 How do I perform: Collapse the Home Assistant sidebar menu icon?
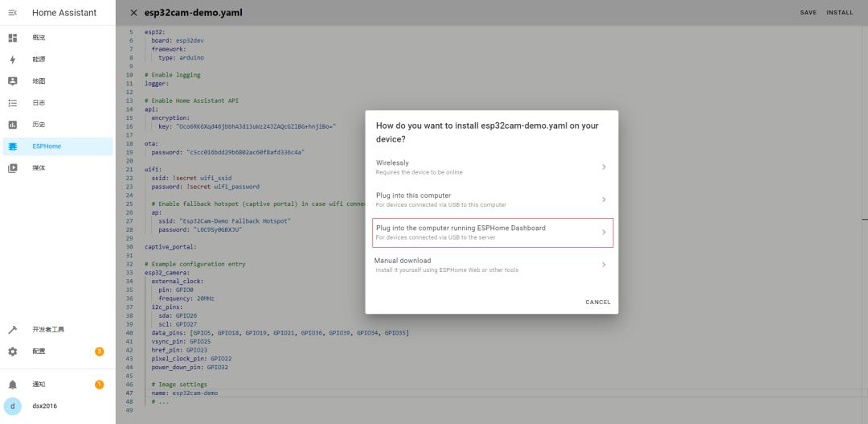(x=12, y=13)
